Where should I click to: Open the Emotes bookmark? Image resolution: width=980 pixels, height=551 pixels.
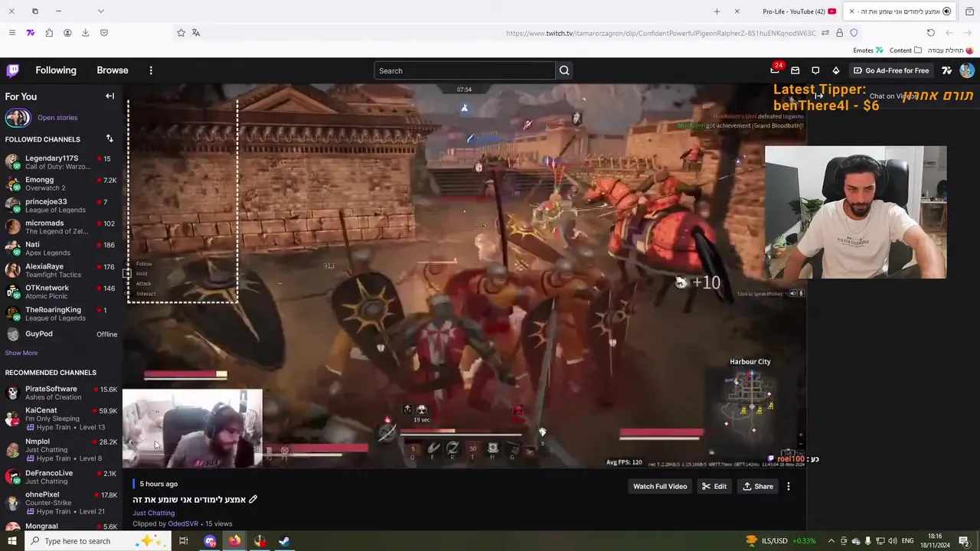point(868,51)
